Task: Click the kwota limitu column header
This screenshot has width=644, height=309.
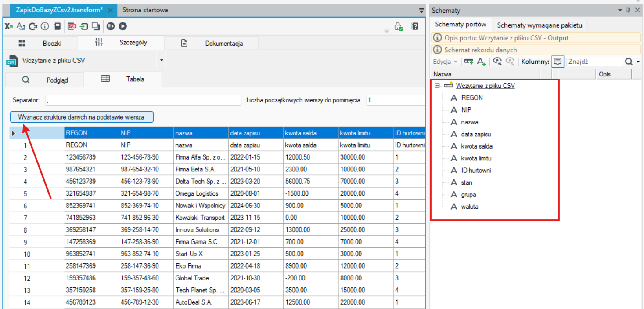Action: point(365,133)
